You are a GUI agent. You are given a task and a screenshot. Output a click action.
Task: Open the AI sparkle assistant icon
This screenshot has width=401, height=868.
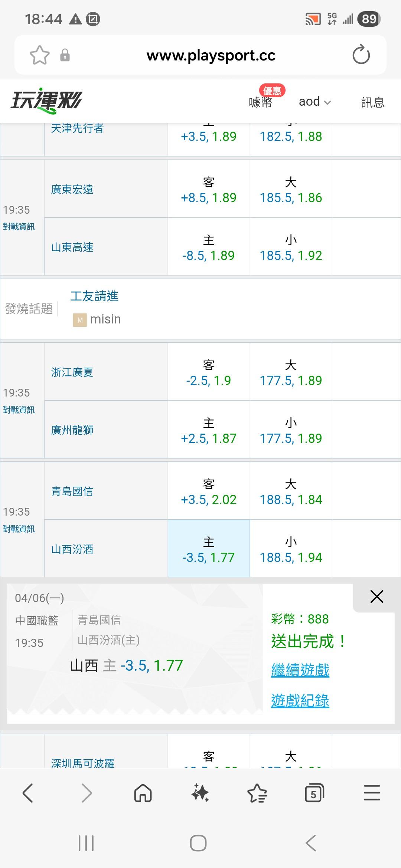200,793
